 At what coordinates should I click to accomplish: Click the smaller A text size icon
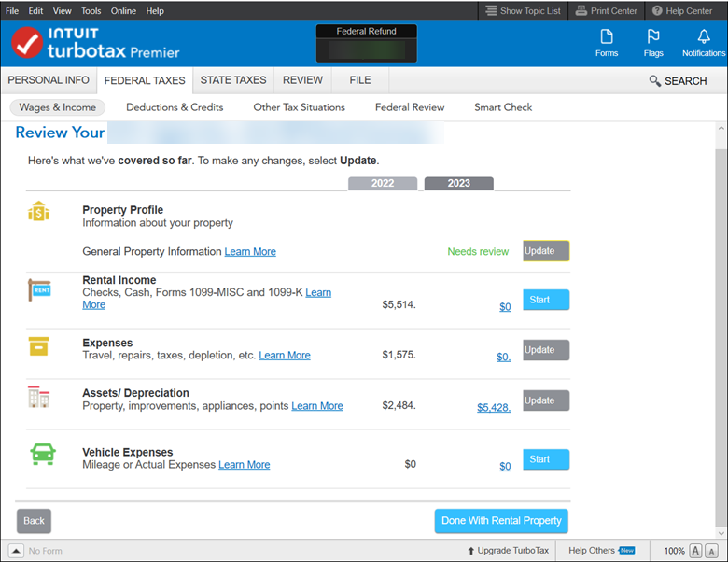711,551
